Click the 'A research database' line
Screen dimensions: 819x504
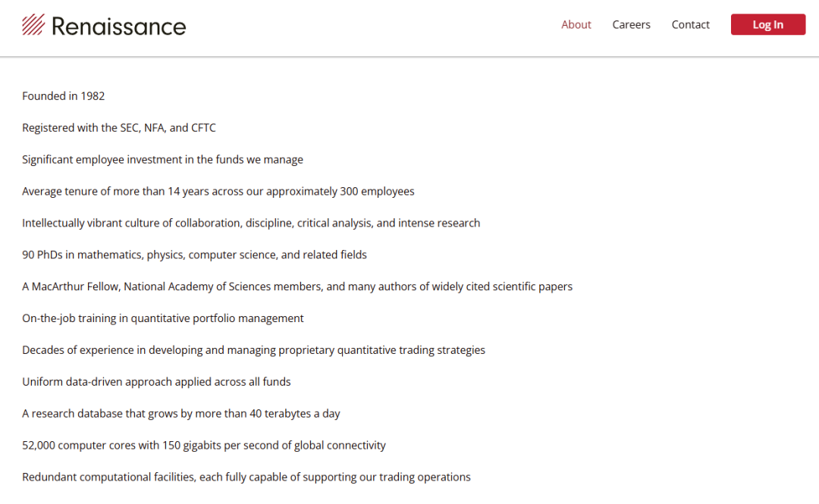click(180, 414)
